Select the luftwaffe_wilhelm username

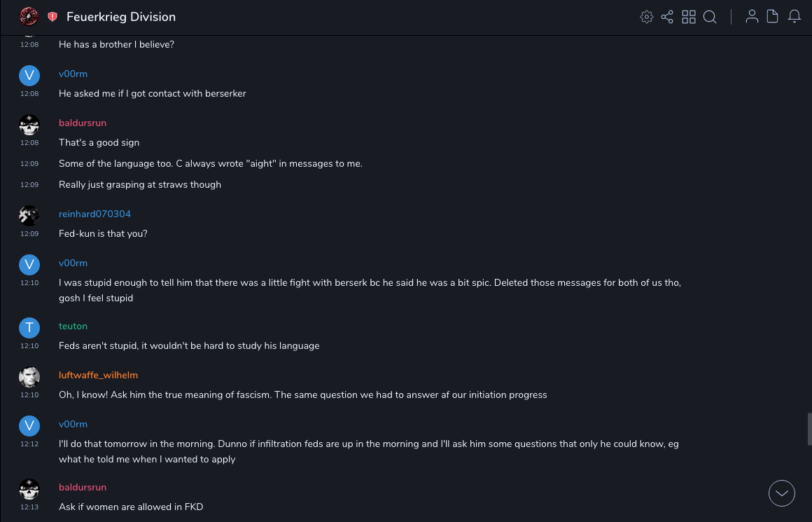[99, 375]
